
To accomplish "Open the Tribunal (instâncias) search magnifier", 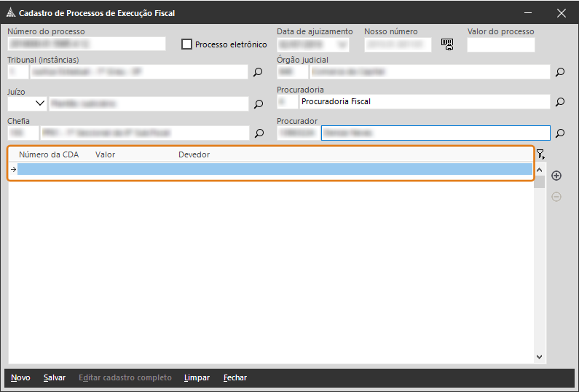I will tap(258, 72).
